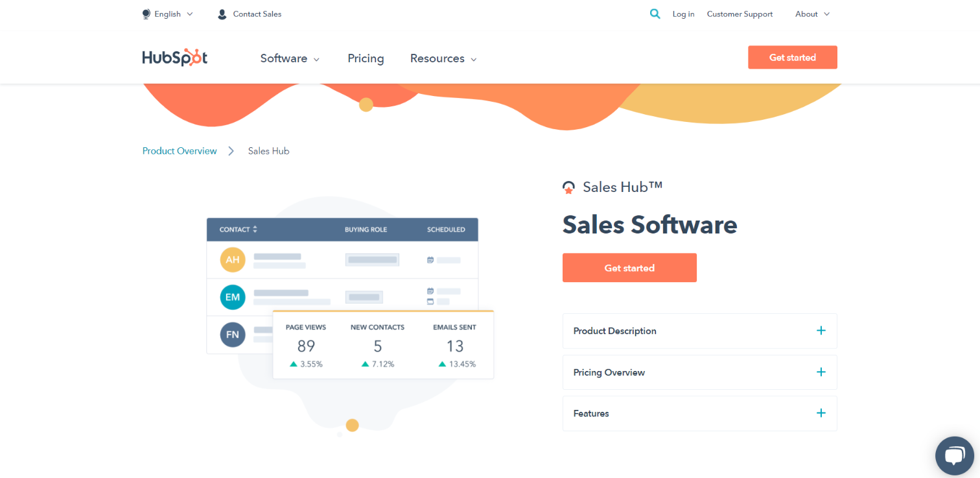This screenshot has height=478, width=980.
Task: Go to the Pricing page
Action: [x=366, y=58]
